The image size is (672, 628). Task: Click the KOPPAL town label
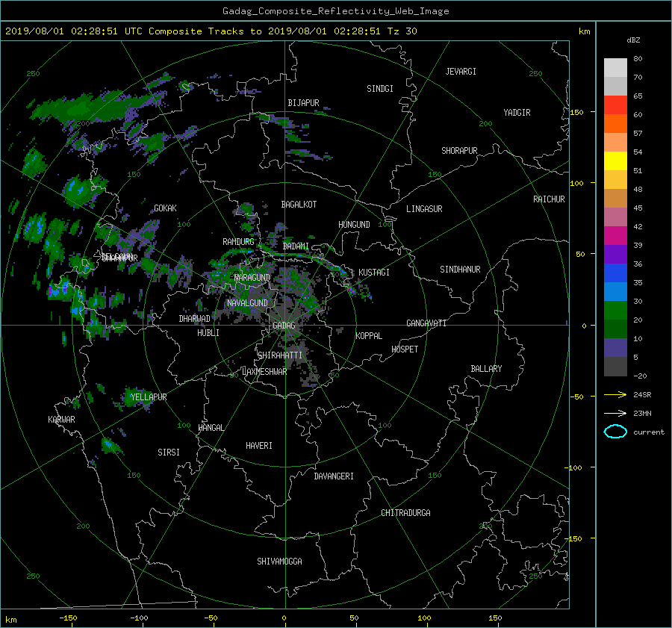369,336
